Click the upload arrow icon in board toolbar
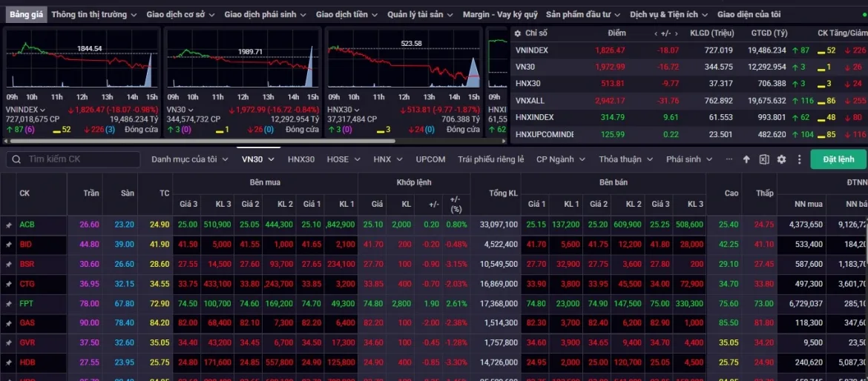Viewport: 868px width, 381px height. [746, 159]
